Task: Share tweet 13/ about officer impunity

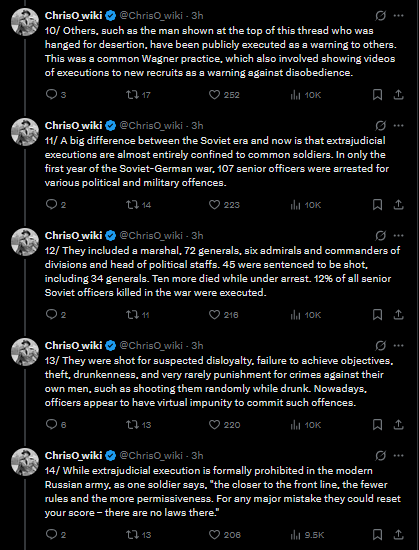Action: click(x=398, y=424)
